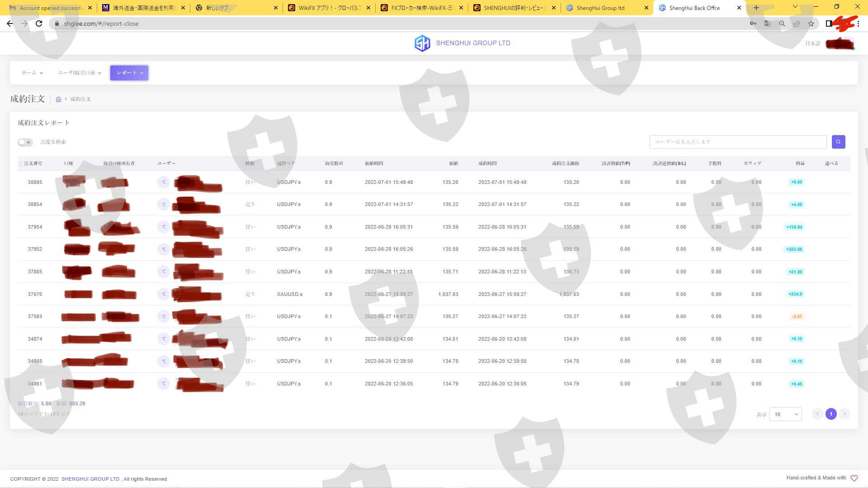Click the home icon in breadcrumb
This screenshot has height=488, width=868.
(58, 99)
